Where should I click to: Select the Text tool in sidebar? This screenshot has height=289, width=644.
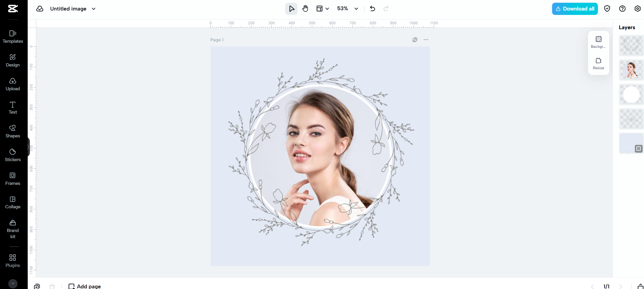[x=13, y=108]
